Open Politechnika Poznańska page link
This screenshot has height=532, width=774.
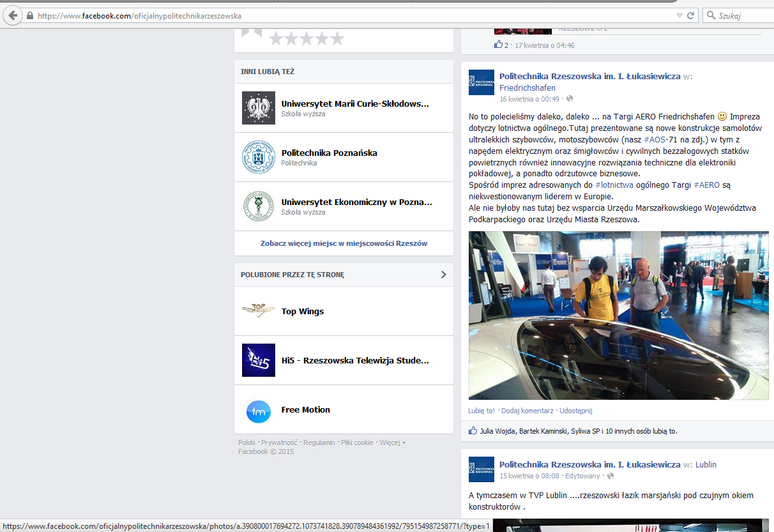click(x=330, y=153)
